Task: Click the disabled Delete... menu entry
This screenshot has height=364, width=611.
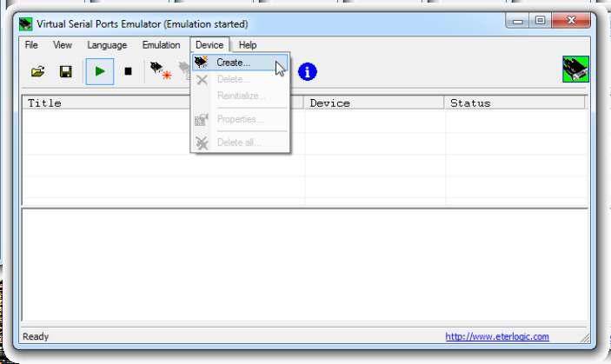Action: coord(240,79)
